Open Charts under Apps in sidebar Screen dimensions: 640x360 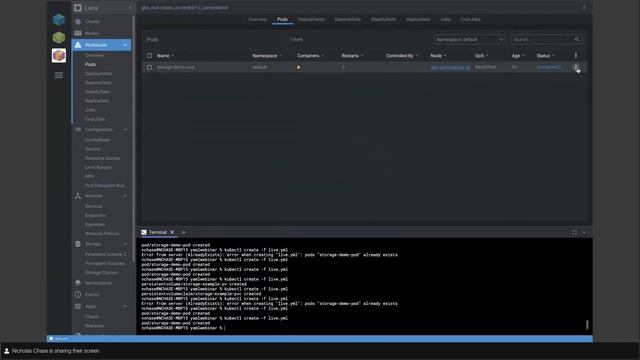pyautogui.click(x=92, y=317)
